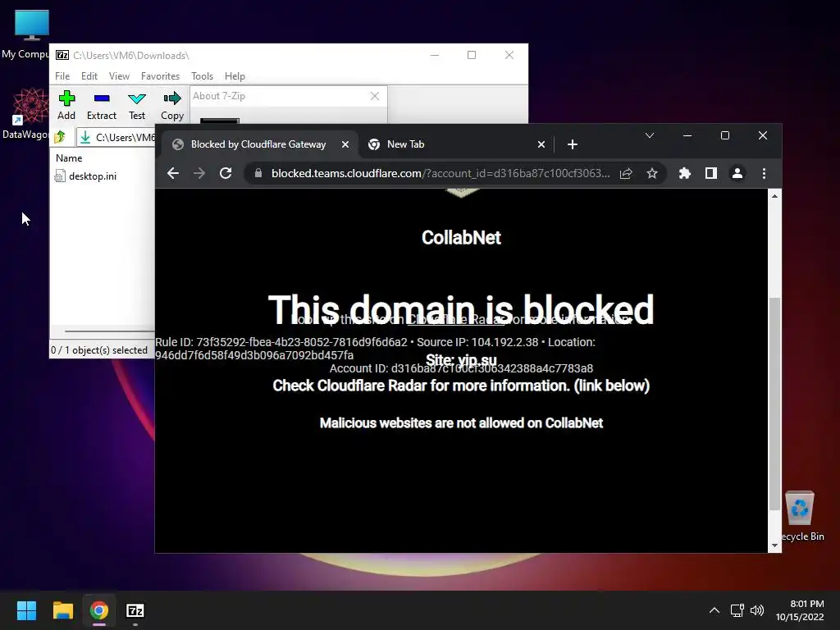Maximize the 7-Zip window
Viewport: 840px width, 630px height.
(x=472, y=55)
